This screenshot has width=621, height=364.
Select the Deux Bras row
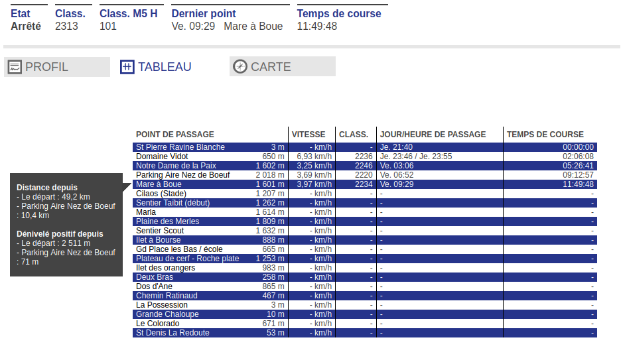pyautogui.click(x=365, y=277)
